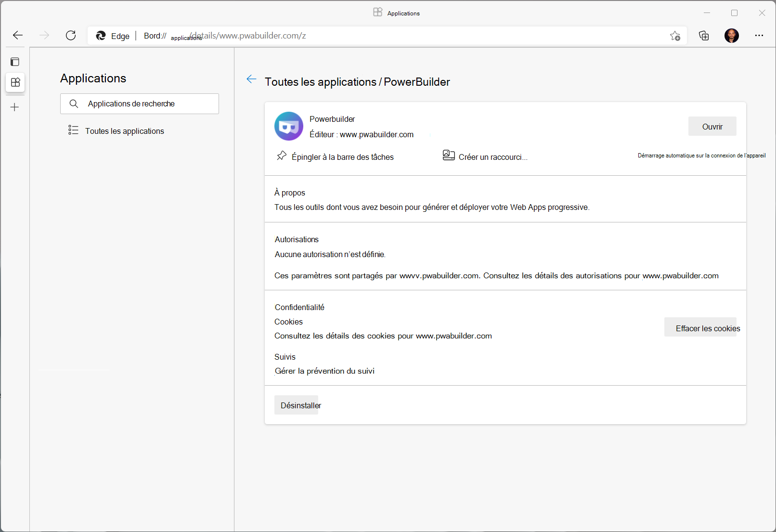Reload the page with refresh icon
Screen dimensions: 776x532
(x=71, y=35)
